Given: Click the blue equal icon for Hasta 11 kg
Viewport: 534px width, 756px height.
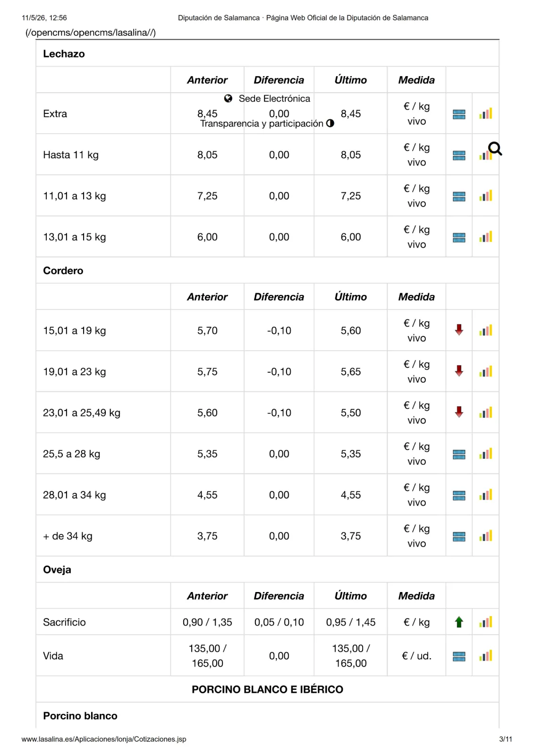Looking at the screenshot, I should coord(459,155).
